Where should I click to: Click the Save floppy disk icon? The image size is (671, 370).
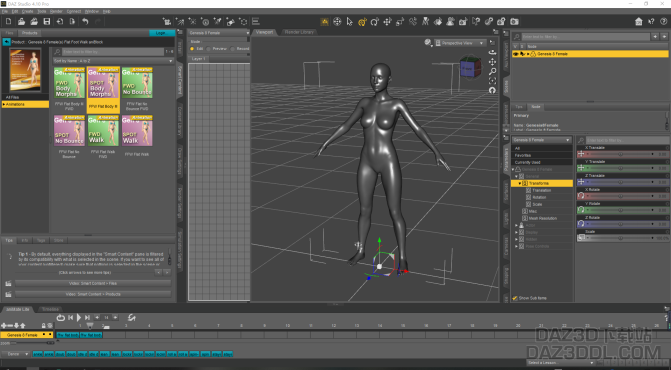(47, 21)
